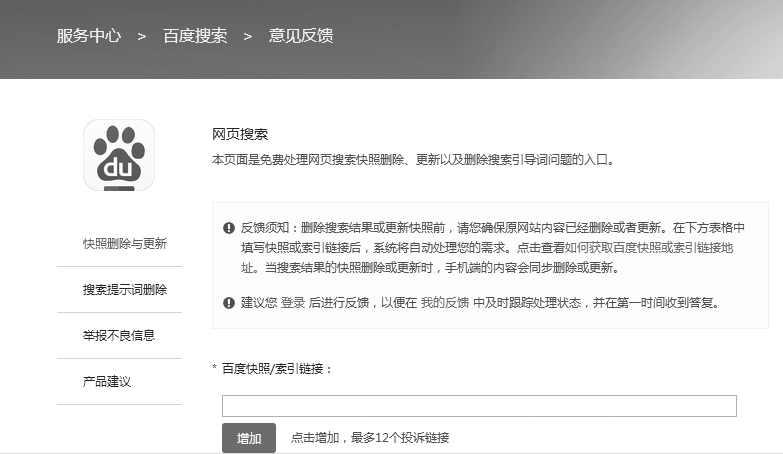
Task: Open 百度搜索 in the breadcrumb
Action: [195, 36]
